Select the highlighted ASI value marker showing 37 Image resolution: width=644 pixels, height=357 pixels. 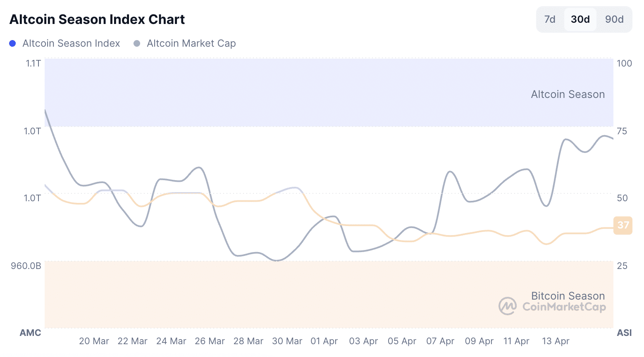[x=623, y=226]
